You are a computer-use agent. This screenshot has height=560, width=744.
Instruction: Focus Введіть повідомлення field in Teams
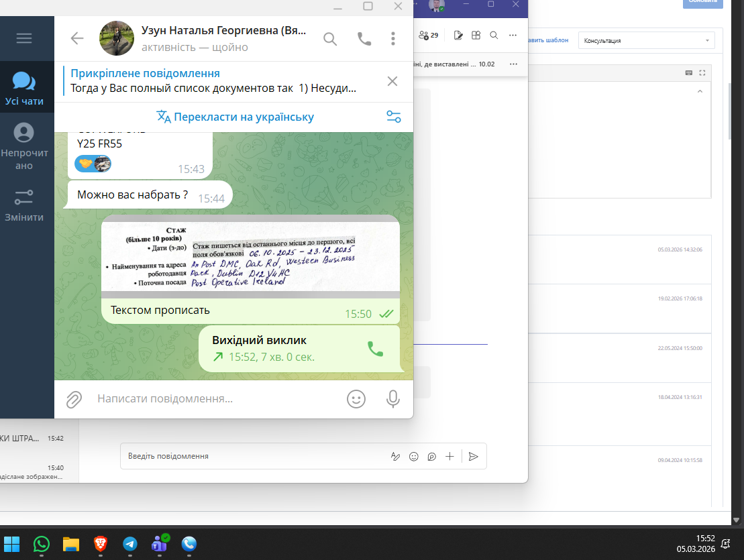point(256,456)
